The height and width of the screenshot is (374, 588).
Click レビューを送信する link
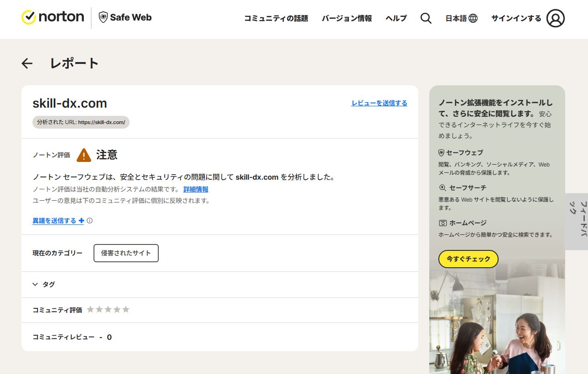tap(379, 103)
